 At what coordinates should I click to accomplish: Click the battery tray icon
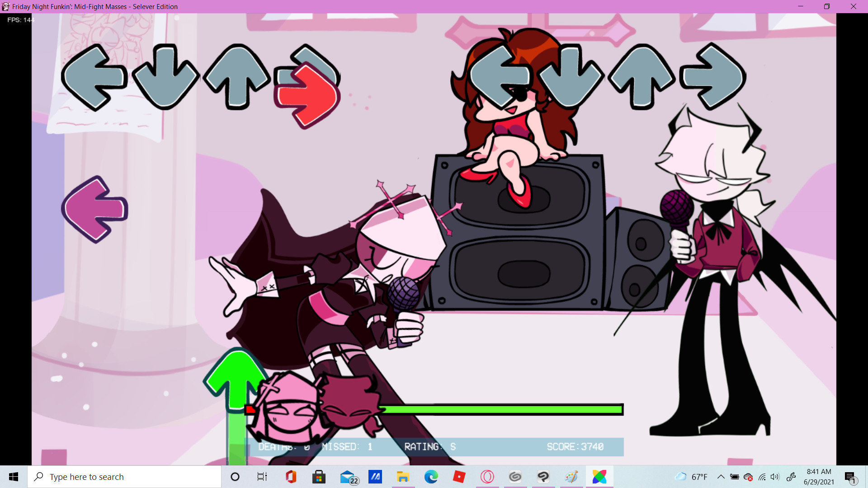735,477
